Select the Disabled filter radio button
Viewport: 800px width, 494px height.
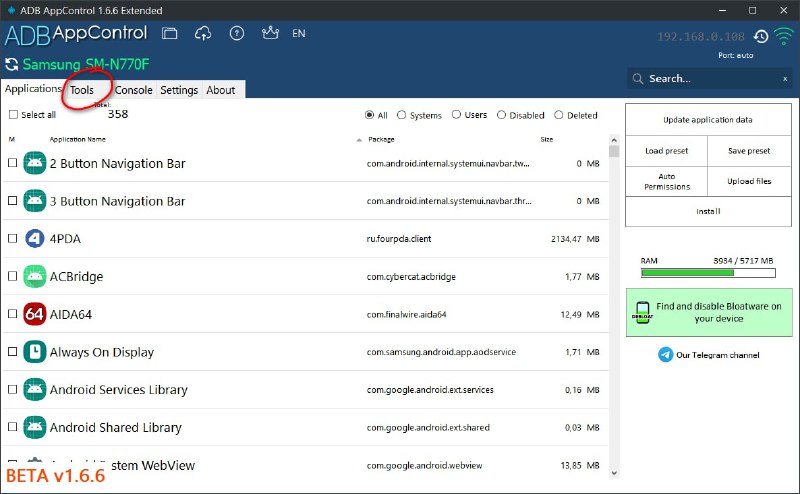pyautogui.click(x=501, y=115)
